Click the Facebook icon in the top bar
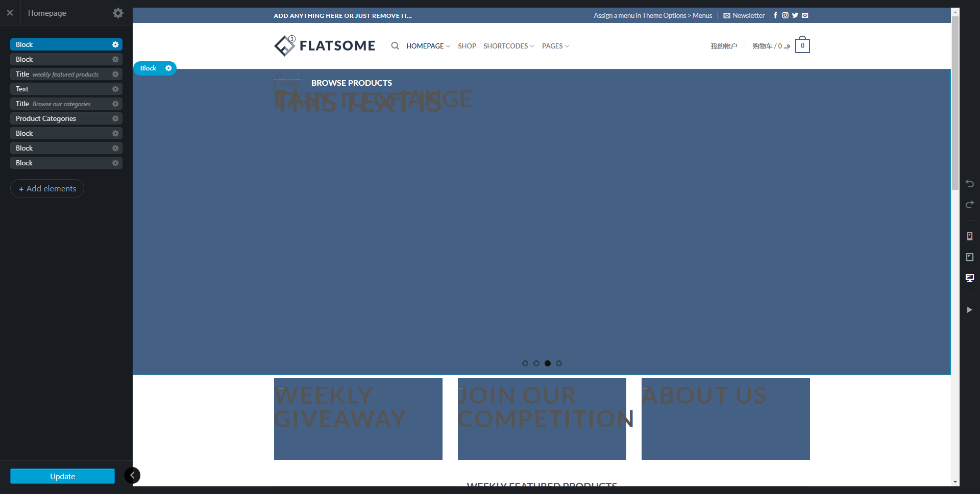980x494 pixels. (x=775, y=15)
